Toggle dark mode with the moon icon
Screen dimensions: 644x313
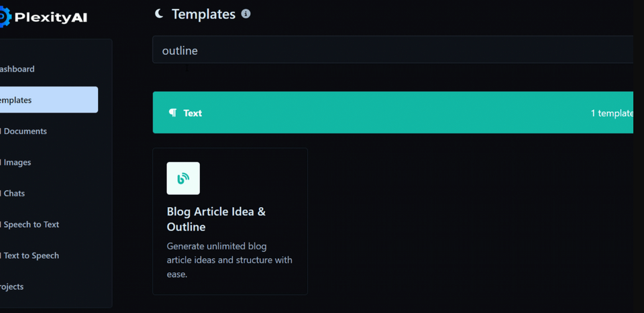pos(159,13)
